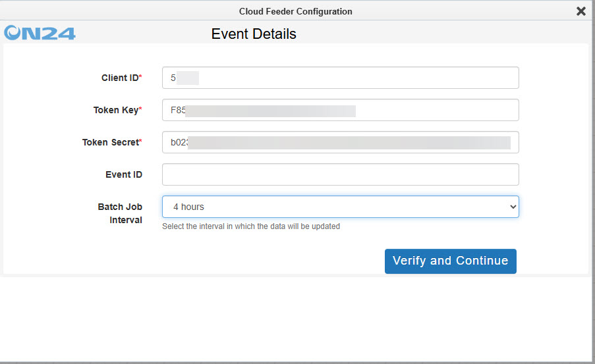The width and height of the screenshot is (595, 364).
Task: Click the Client ID label
Action: pos(121,78)
